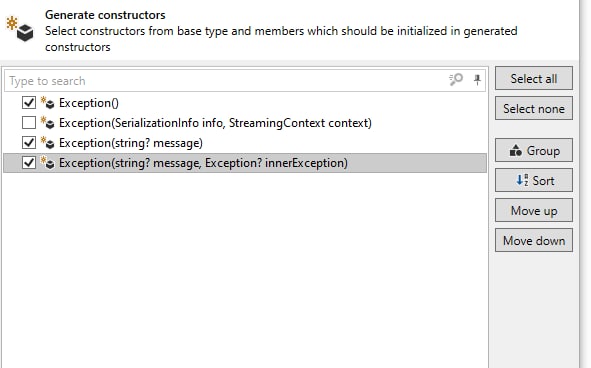The image size is (591, 368).
Task: Click the Select all button
Action: tap(534, 78)
